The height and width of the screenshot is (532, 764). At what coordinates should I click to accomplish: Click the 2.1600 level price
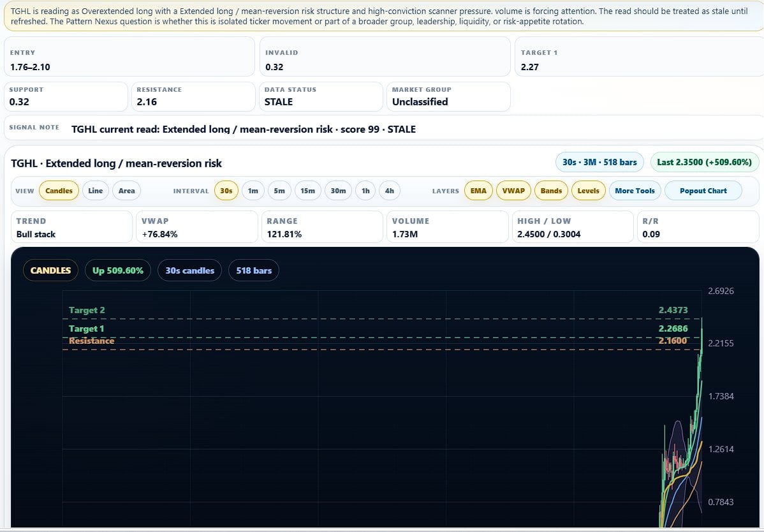click(673, 341)
